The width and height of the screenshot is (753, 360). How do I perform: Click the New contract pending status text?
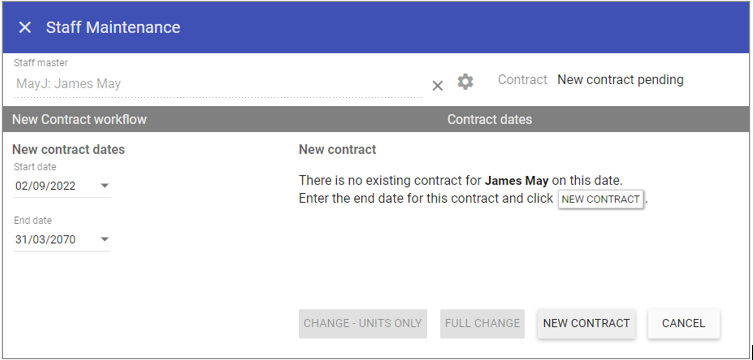coord(620,80)
